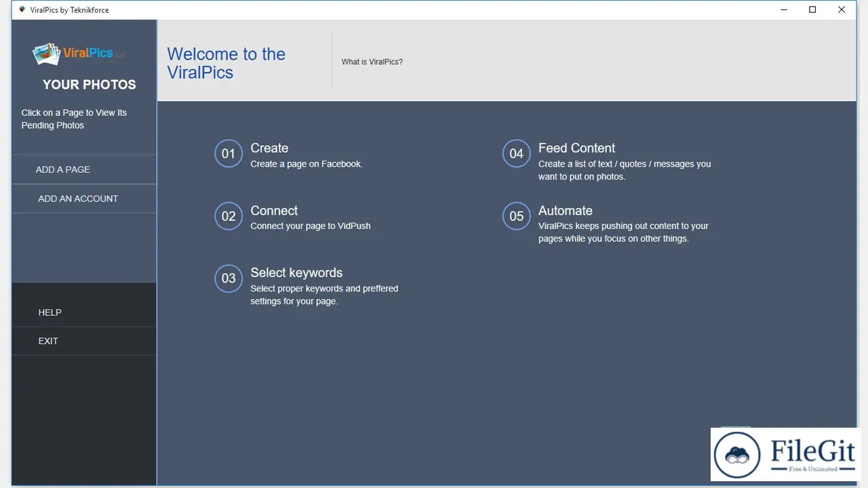Click the ViralPics logo in the sidebar
868x488 pixels.
(79, 54)
